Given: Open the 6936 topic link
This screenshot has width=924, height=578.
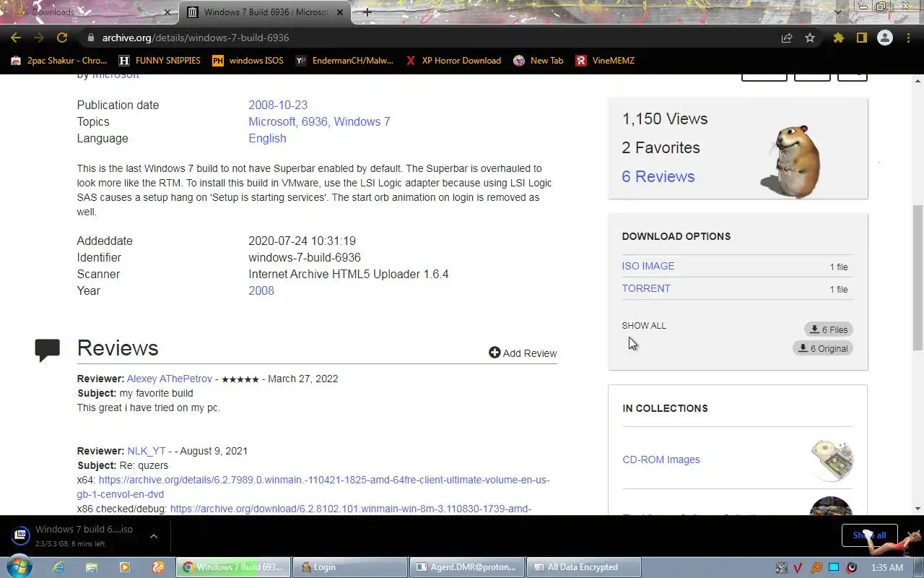Looking at the screenshot, I should (x=314, y=121).
